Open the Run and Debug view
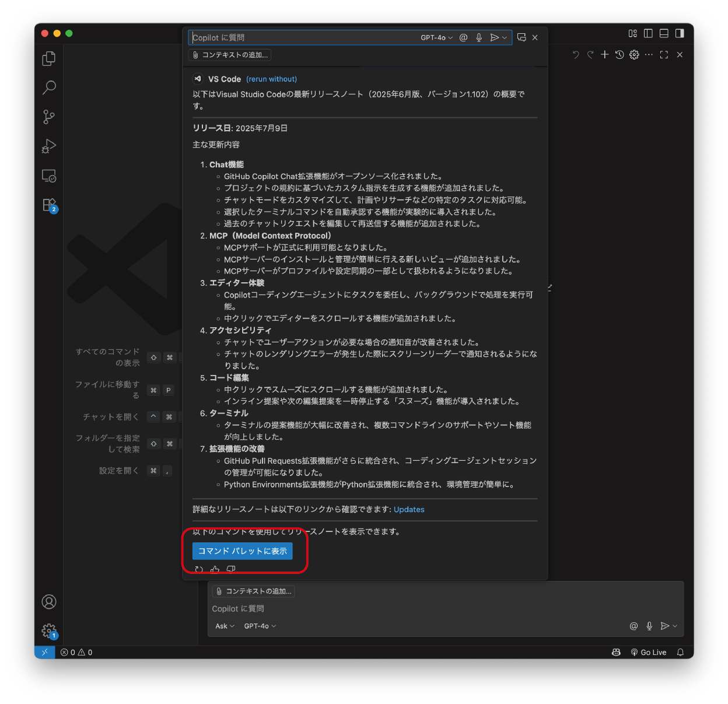Image resolution: width=728 pixels, height=704 pixels. [x=49, y=146]
